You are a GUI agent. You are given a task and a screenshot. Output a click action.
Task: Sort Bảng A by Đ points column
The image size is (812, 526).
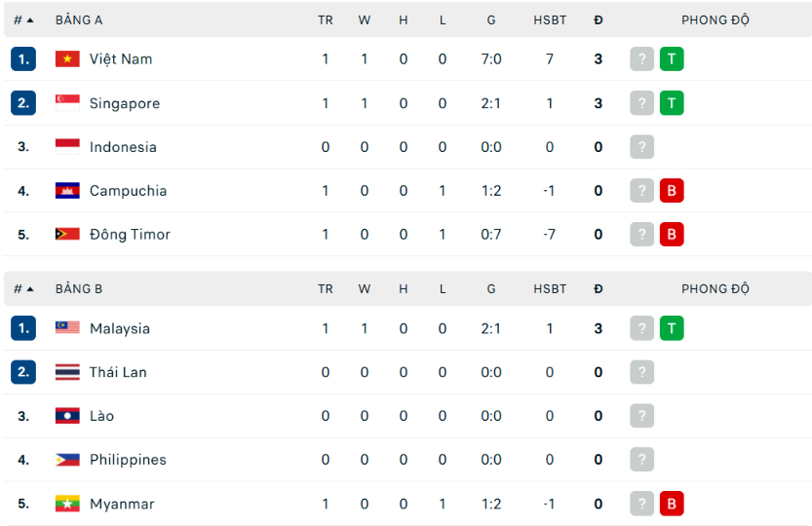click(599, 20)
